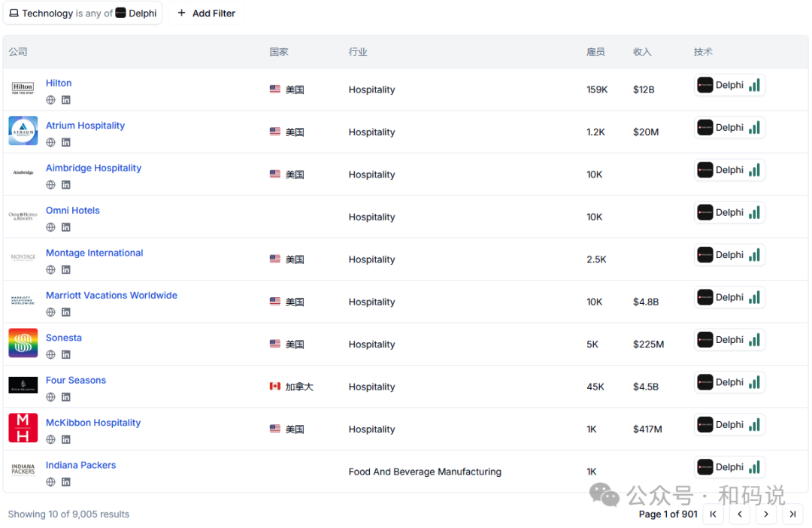Open Aimbridge Hospitality's website globe icon
The image size is (812, 528).
click(x=50, y=185)
